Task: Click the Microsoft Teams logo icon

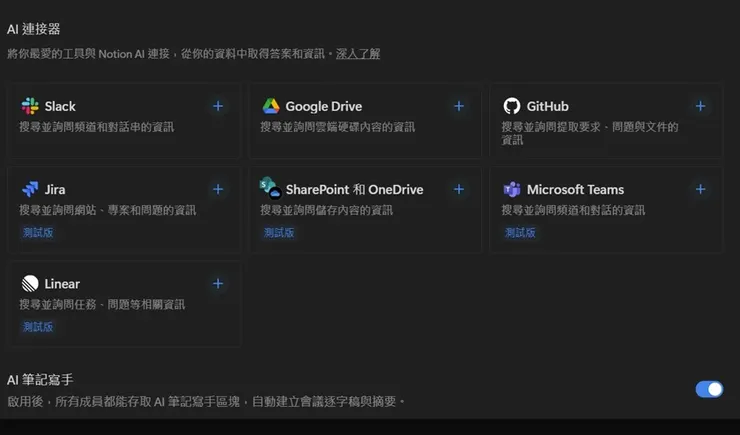Action: (x=512, y=189)
